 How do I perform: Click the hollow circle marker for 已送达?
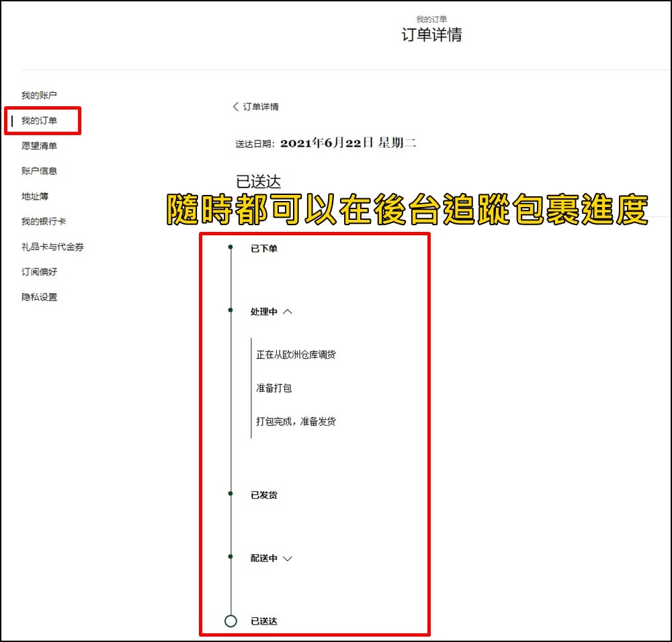(x=230, y=621)
